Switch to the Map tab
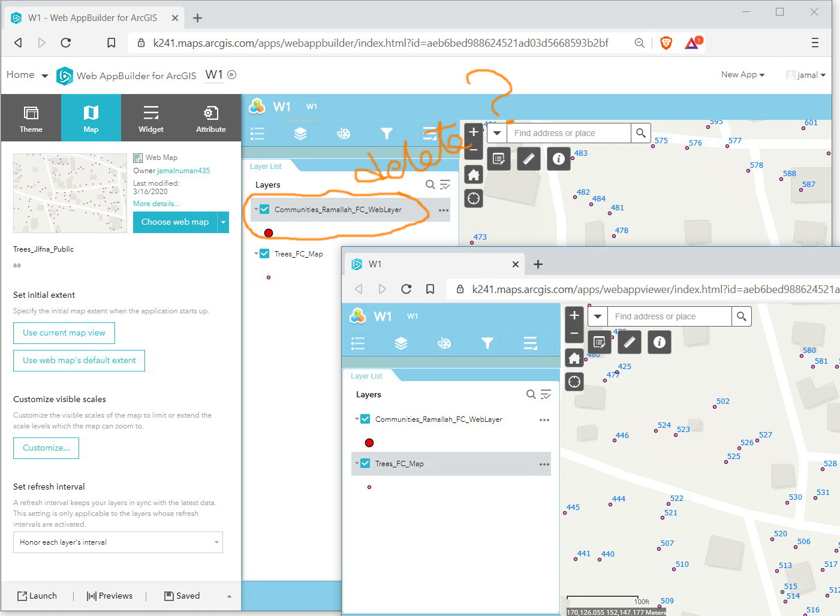Image resolution: width=840 pixels, height=616 pixels. pos(91,118)
